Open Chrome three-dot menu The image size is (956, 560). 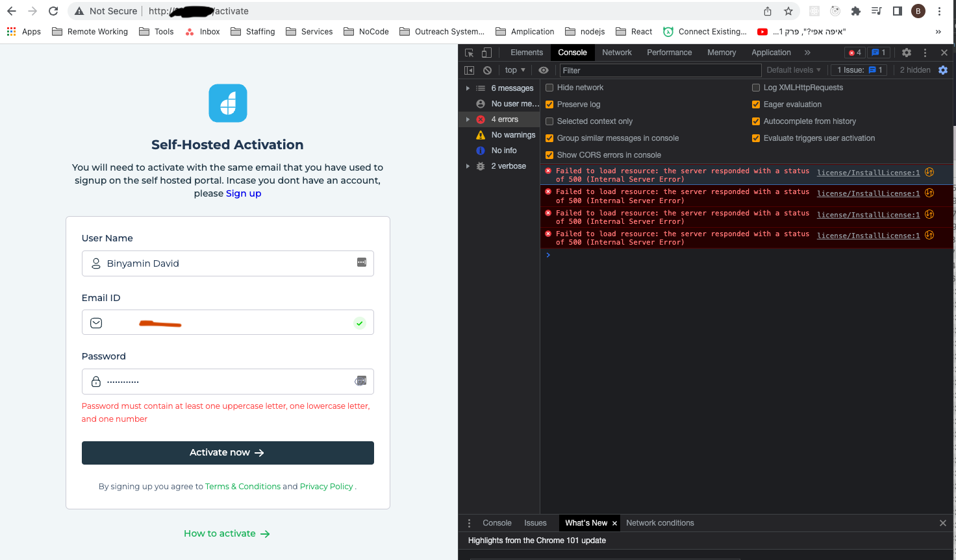coord(939,11)
